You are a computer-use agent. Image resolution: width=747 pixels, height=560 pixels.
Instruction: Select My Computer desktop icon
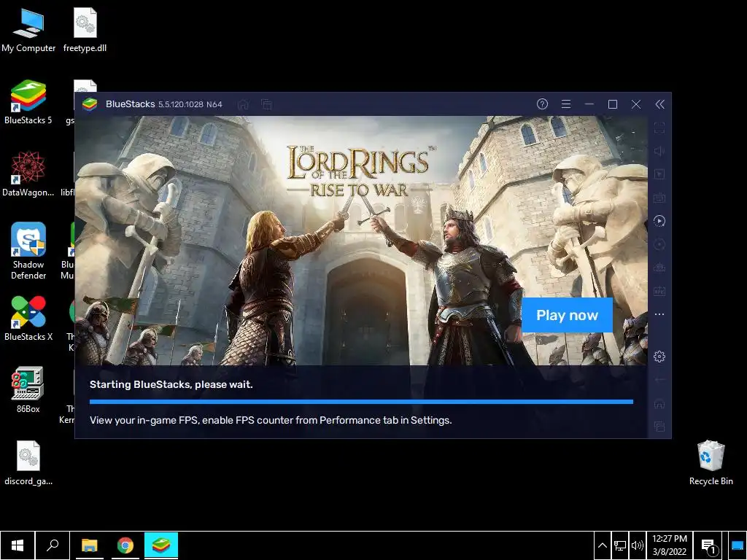pyautogui.click(x=28, y=30)
